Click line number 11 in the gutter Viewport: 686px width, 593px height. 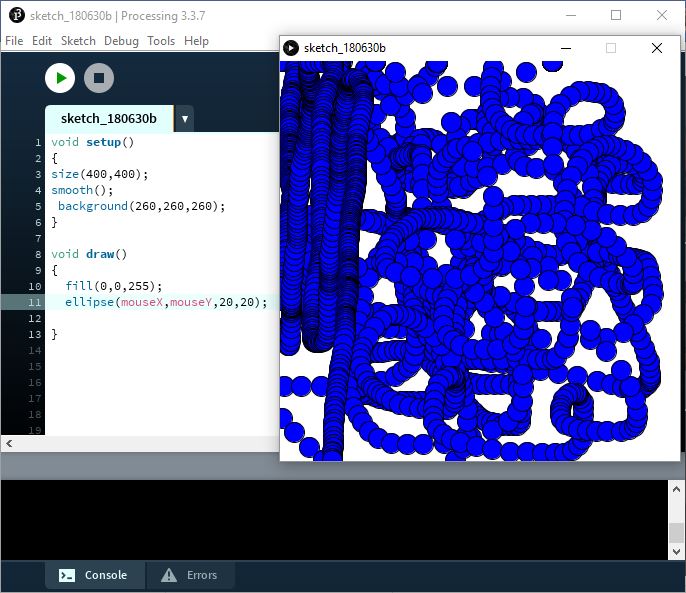[x=34, y=303]
